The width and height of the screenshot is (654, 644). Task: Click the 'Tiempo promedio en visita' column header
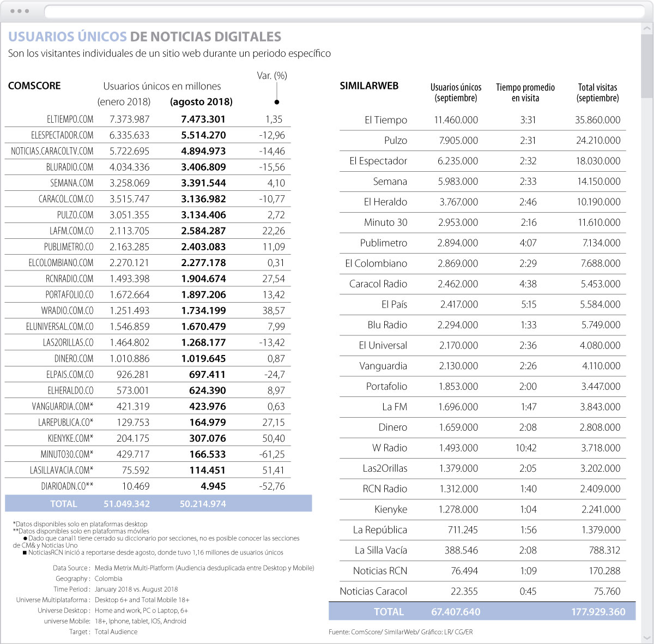(525, 93)
